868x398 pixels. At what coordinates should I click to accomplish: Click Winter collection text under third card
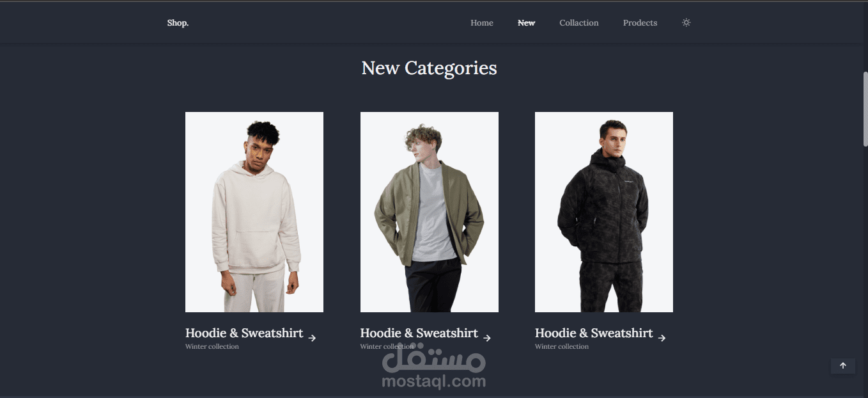point(562,346)
